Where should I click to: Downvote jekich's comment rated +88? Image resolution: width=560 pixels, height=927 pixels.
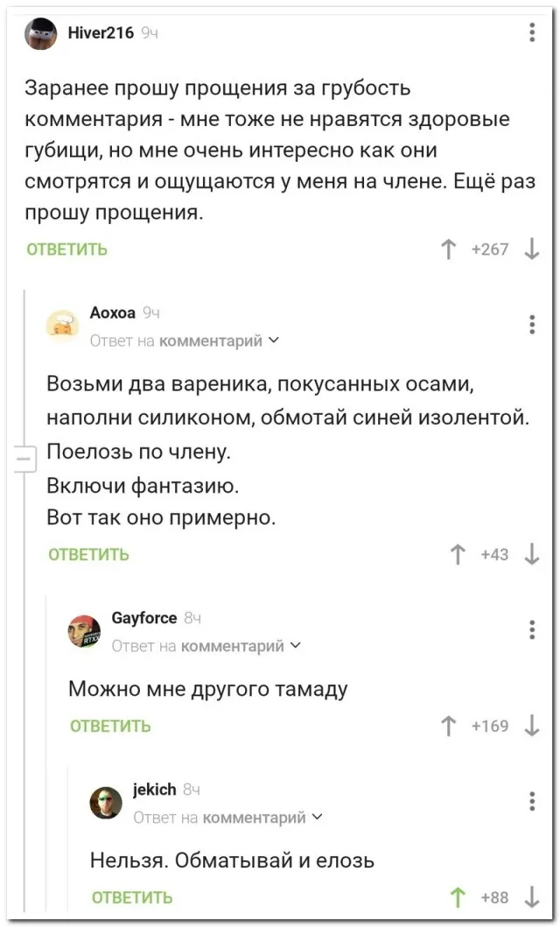pos(532,897)
